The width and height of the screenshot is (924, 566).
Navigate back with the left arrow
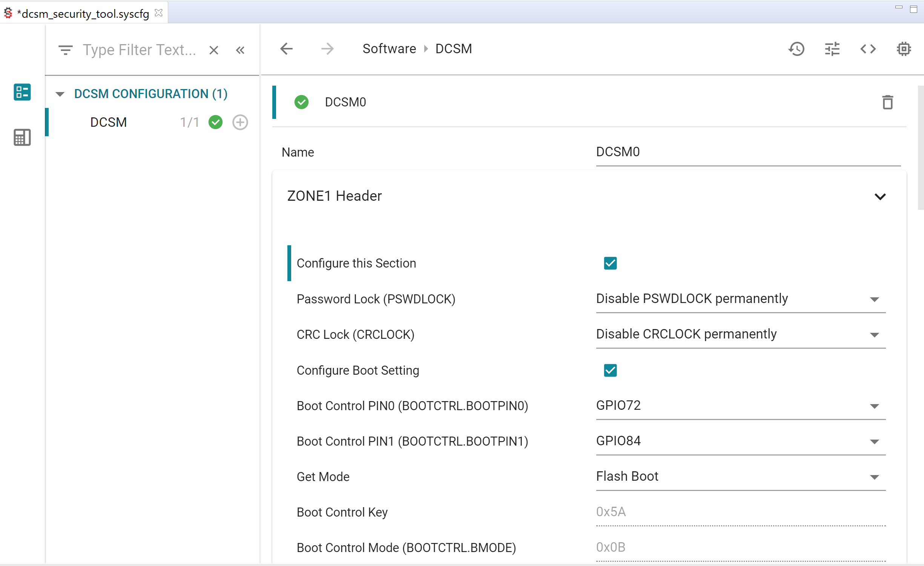pos(287,49)
